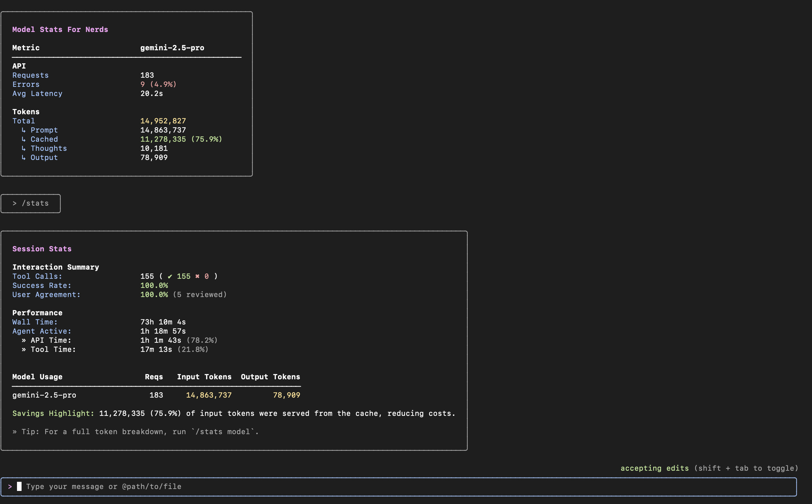Click the message input field
This screenshot has height=504, width=812.
click(x=398, y=487)
